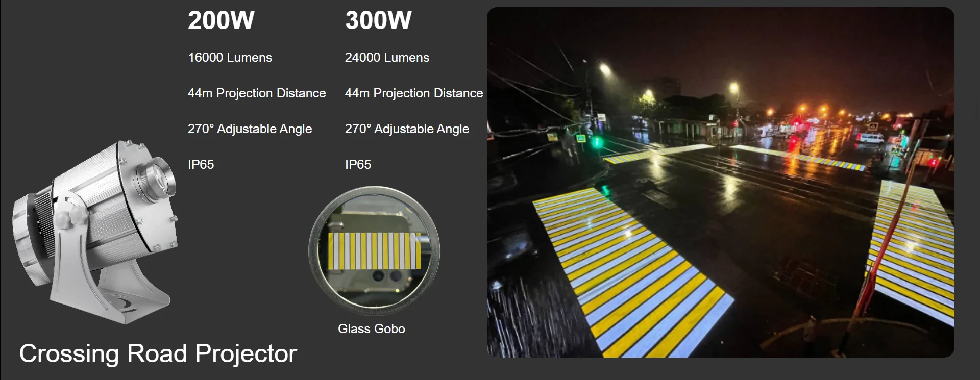This screenshot has width=980, height=380.
Task: Click the Glass Gobo caption
Action: pyautogui.click(x=372, y=329)
